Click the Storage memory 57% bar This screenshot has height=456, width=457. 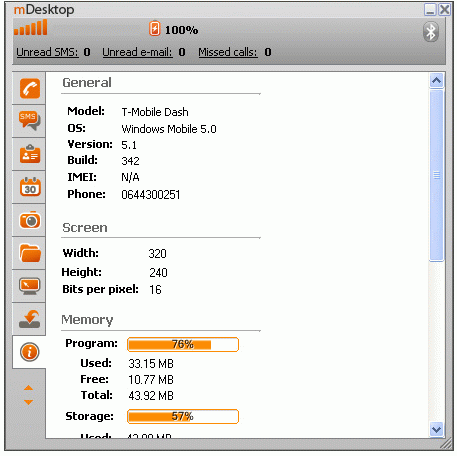pos(183,416)
